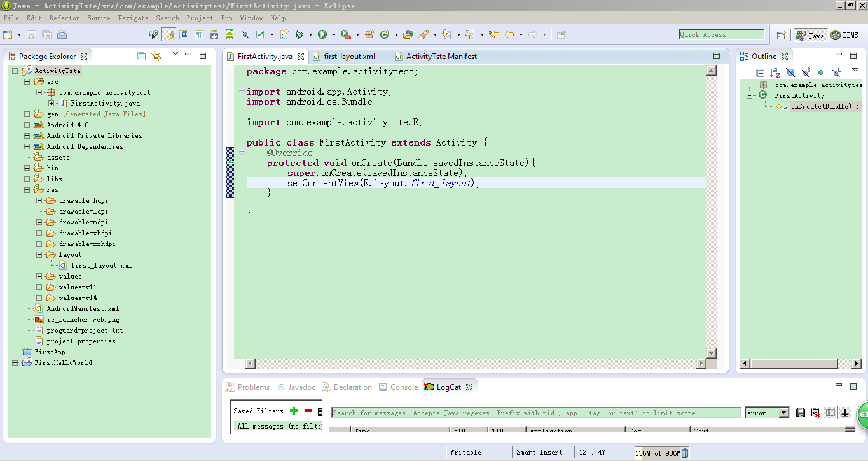The height and width of the screenshot is (461, 868).
Task: Expand the gen Generated Java Files folder
Action: tap(27, 114)
